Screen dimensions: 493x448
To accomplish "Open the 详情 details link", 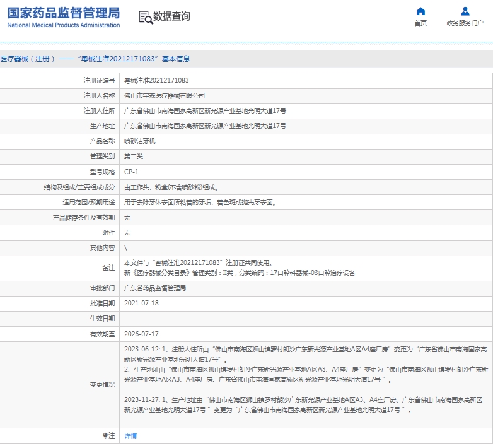I will 130,436.
